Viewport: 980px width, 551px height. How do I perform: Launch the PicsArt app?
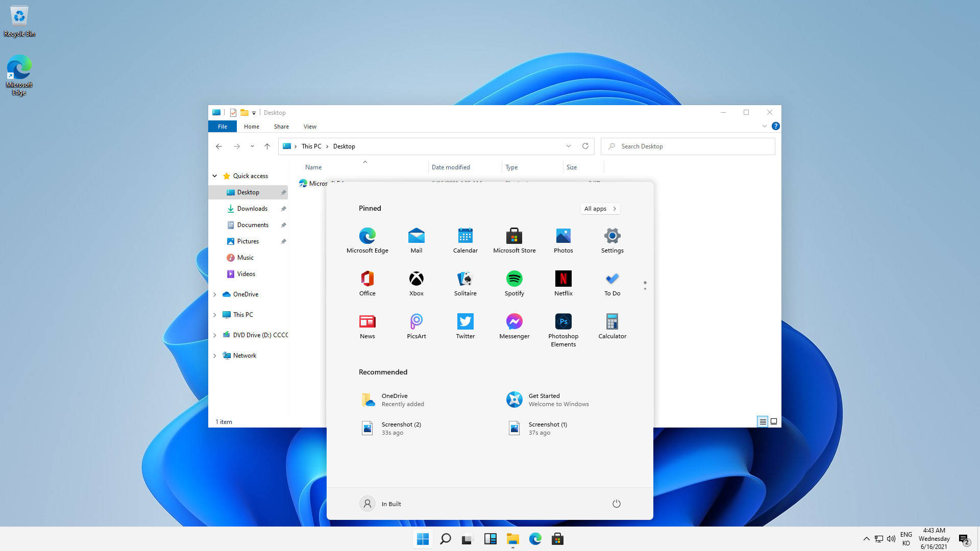click(416, 325)
